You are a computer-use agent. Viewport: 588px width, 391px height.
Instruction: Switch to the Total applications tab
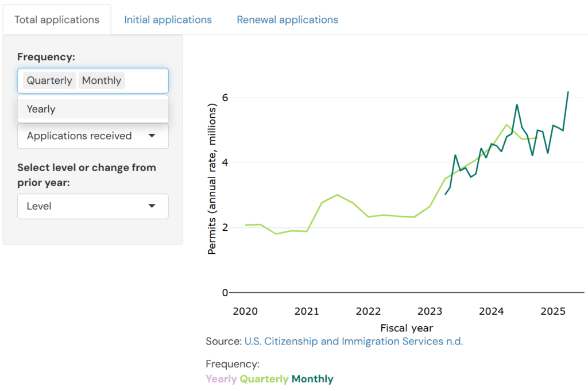pos(57,20)
